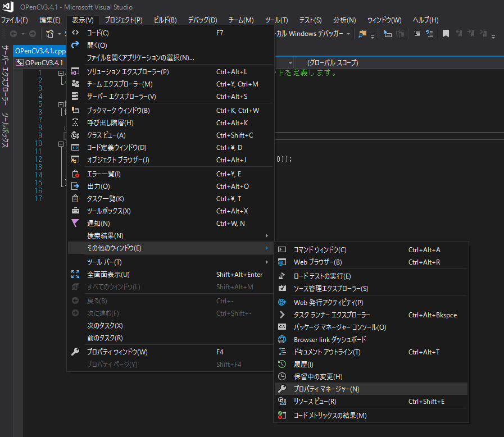Open the デバッグ menu
Image resolution: width=504 pixels, height=437 pixels.
202,20
